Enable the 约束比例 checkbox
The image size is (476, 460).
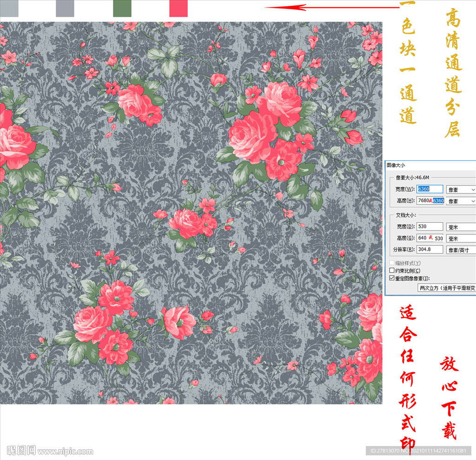(x=392, y=271)
